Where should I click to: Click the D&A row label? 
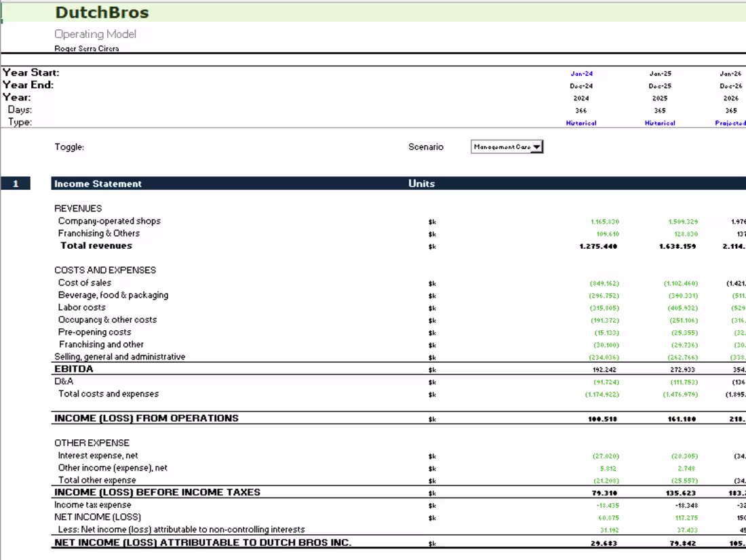click(x=64, y=382)
